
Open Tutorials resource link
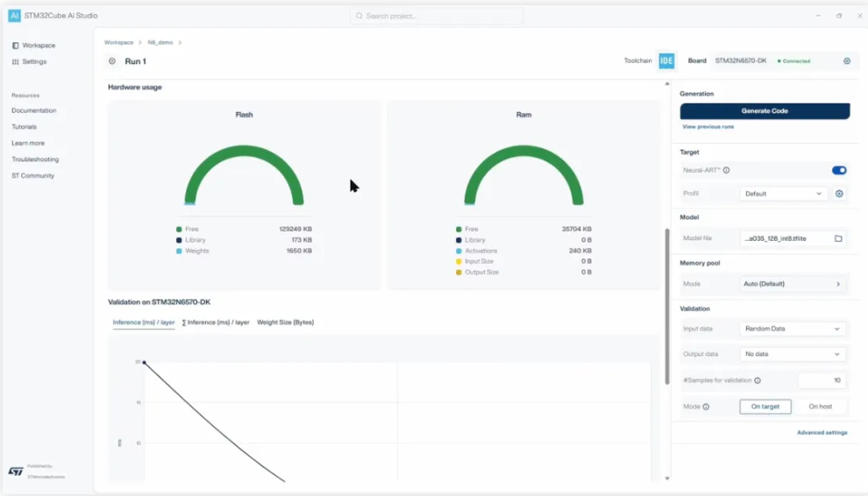pyautogui.click(x=24, y=127)
